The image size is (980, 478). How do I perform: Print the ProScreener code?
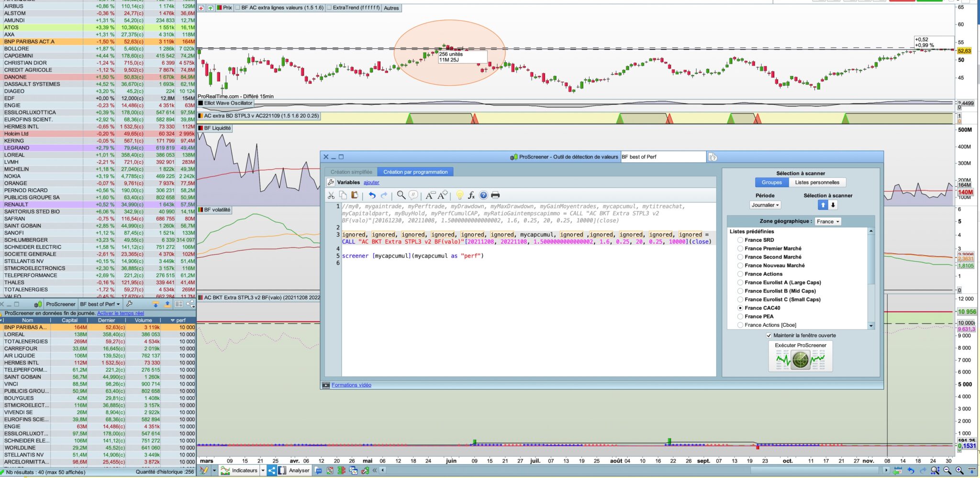[495, 195]
